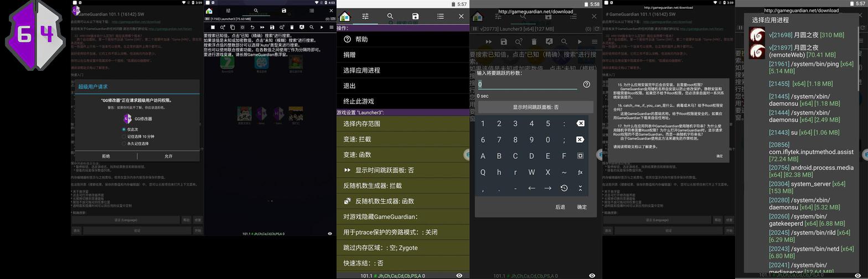Open the home tab icon in third panel
This screenshot has width=868, height=279.
coord(345,17)
